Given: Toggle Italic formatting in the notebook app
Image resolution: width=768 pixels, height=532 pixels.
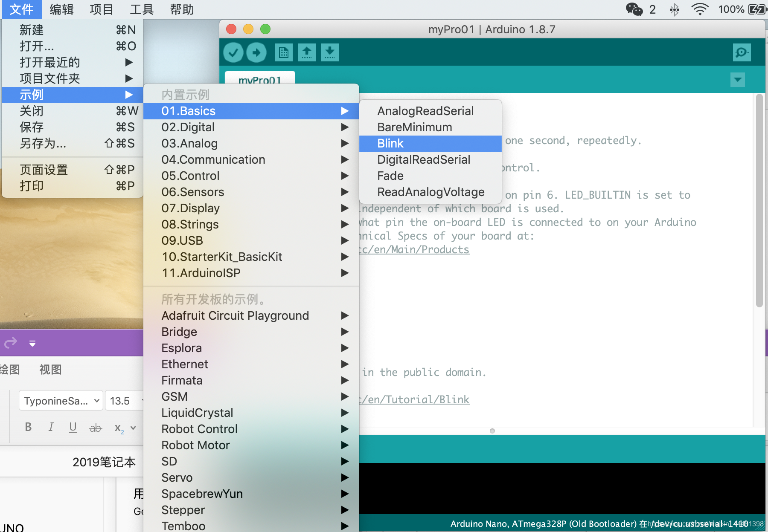Looking at the screenshot, I should [x=51, y=427].
